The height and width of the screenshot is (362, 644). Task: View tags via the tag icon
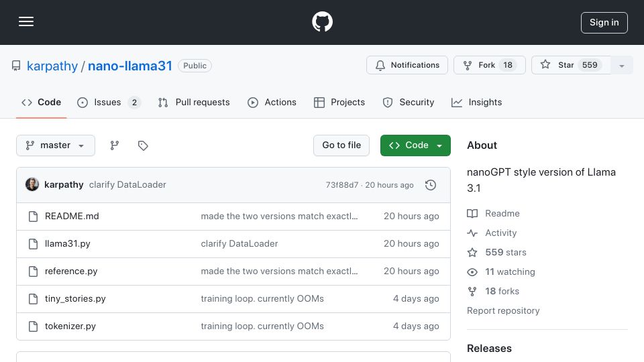pos(143,145)
